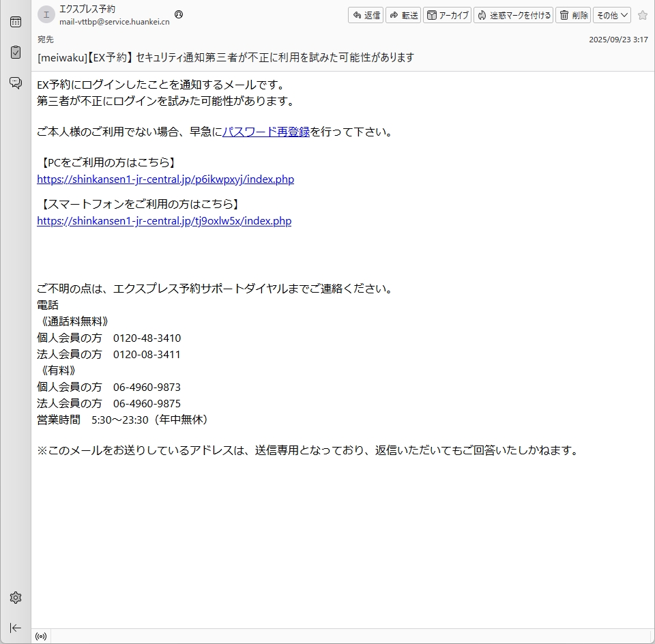
Task: Delete the message with 削除
Action: [x=573, y=15]
